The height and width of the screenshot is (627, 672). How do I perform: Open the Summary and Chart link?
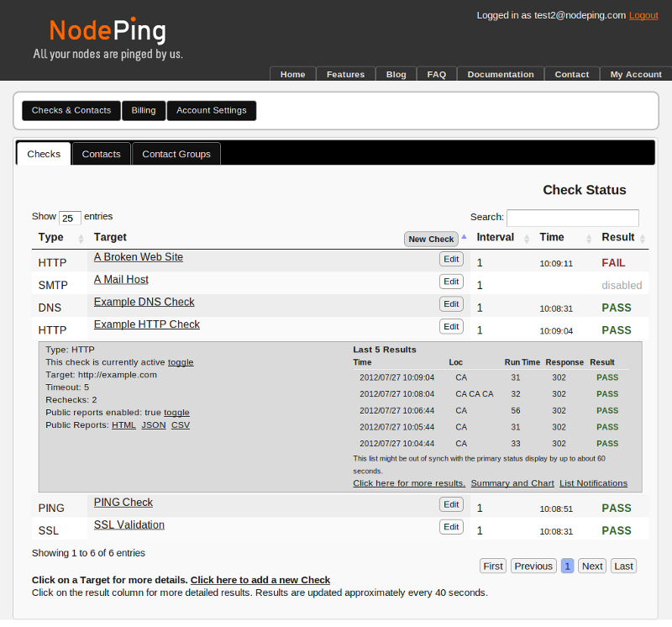(x=512, y=483)
